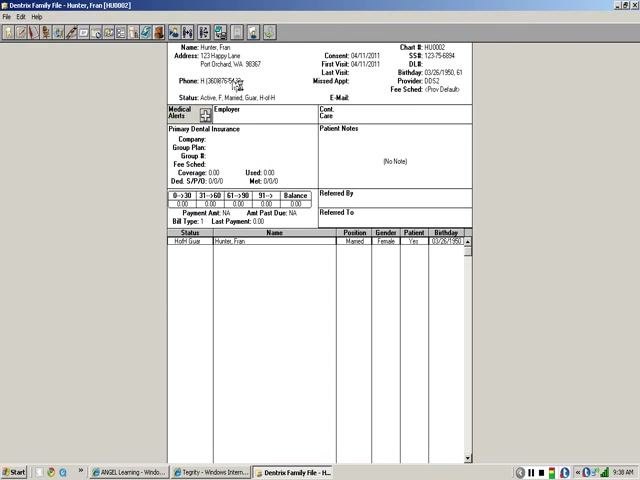
Task: Click the Referred By block
Action: click(x=395, y=198)
